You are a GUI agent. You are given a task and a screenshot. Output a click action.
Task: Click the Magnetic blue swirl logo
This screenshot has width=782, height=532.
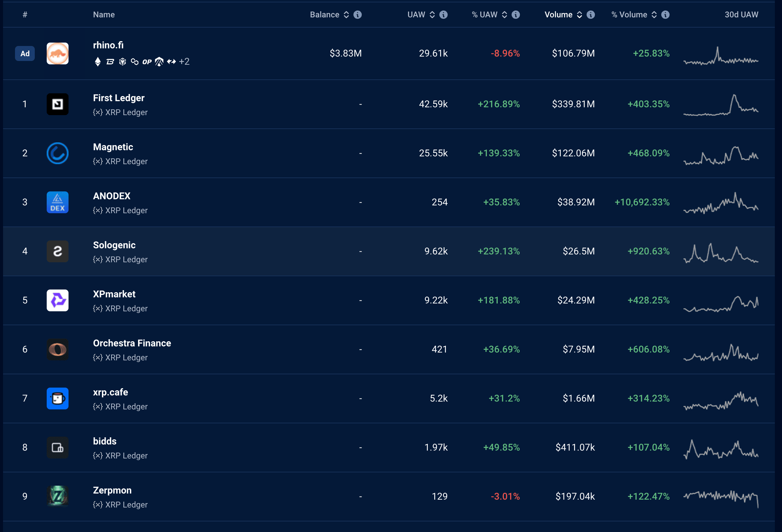pyautogui.click(x=57, y=153)
